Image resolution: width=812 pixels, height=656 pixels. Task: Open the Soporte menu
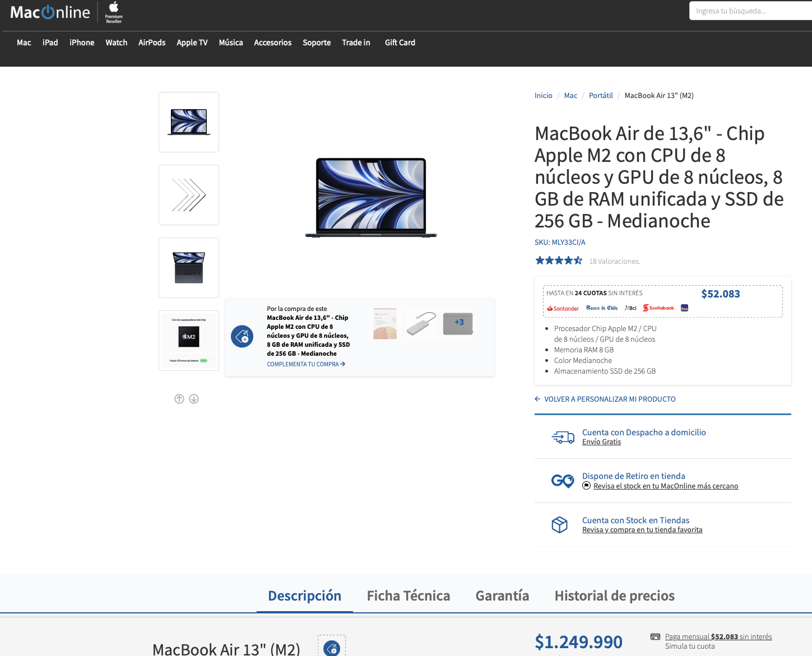tap(317, 43)
